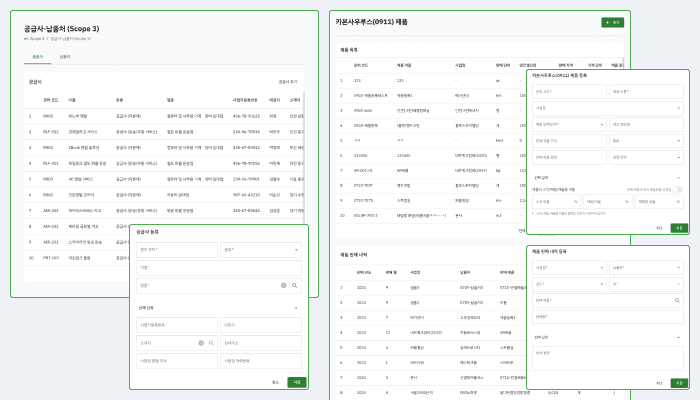The height and width of the screenshot is (400, 700).
Task: Save the supplier registration form
Action: (296, 382)
